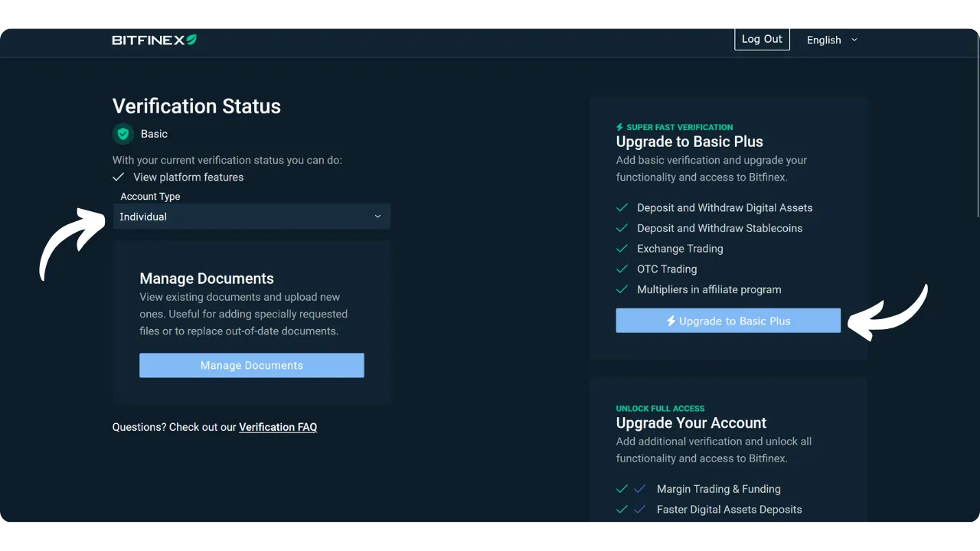Screen dimensions: 980x551
Task: Click the Bitfinex logo
Action: click(x=154, y=40)
